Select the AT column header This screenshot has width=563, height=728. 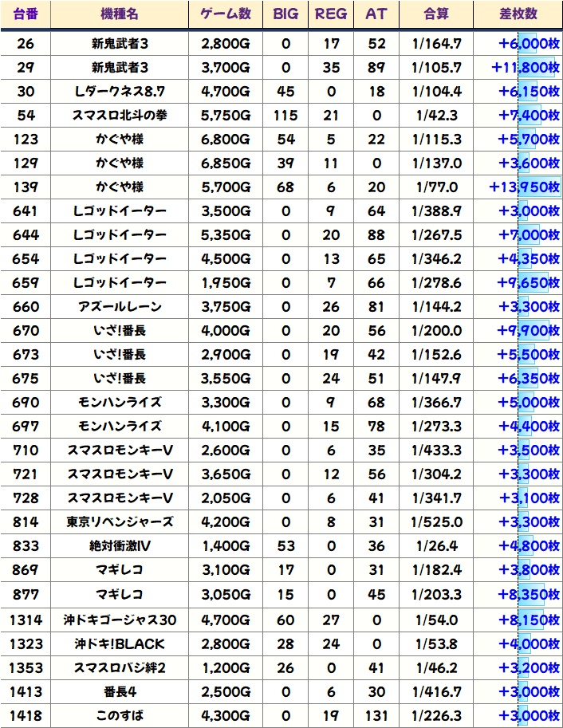point(376,14)
